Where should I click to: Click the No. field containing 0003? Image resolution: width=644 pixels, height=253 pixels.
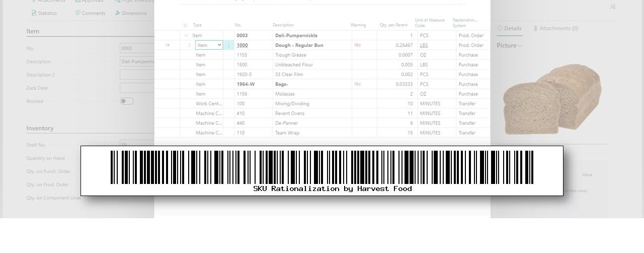137,48
